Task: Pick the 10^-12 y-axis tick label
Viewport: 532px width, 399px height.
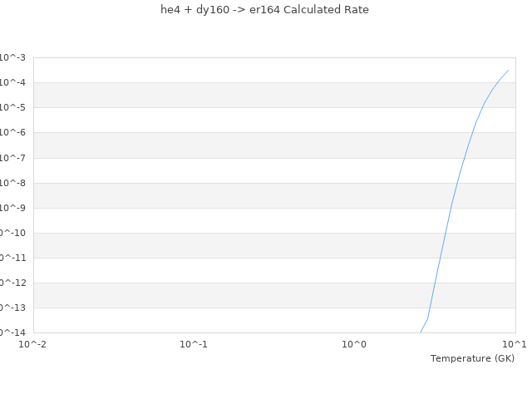Action: coord(12,283)
